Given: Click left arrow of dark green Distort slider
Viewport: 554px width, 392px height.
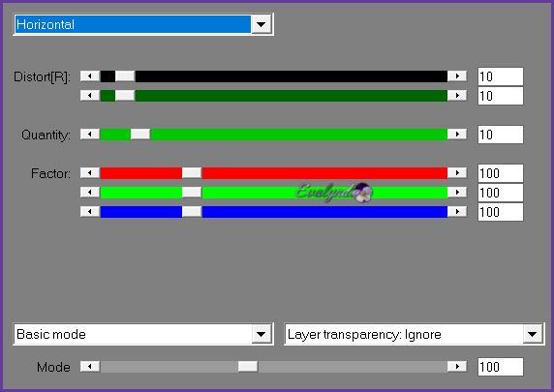Looking at the screenshot, I should pyautogui.click(x=90, y=96).
